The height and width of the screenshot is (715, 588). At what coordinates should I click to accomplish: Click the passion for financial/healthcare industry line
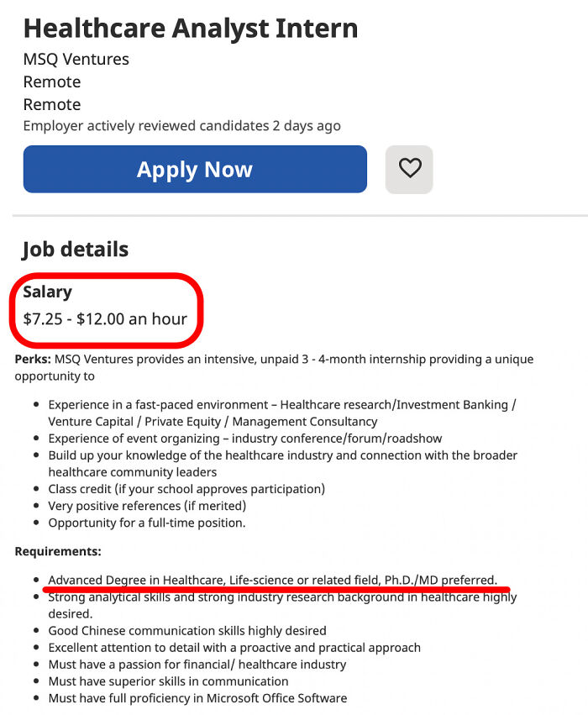[197, 664]
